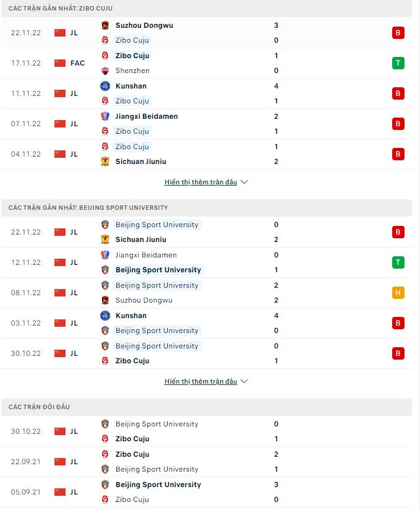
Task: Expand more Beijing Sport University matches chevron
Action: pyautogui.click(x=244, y=382)
